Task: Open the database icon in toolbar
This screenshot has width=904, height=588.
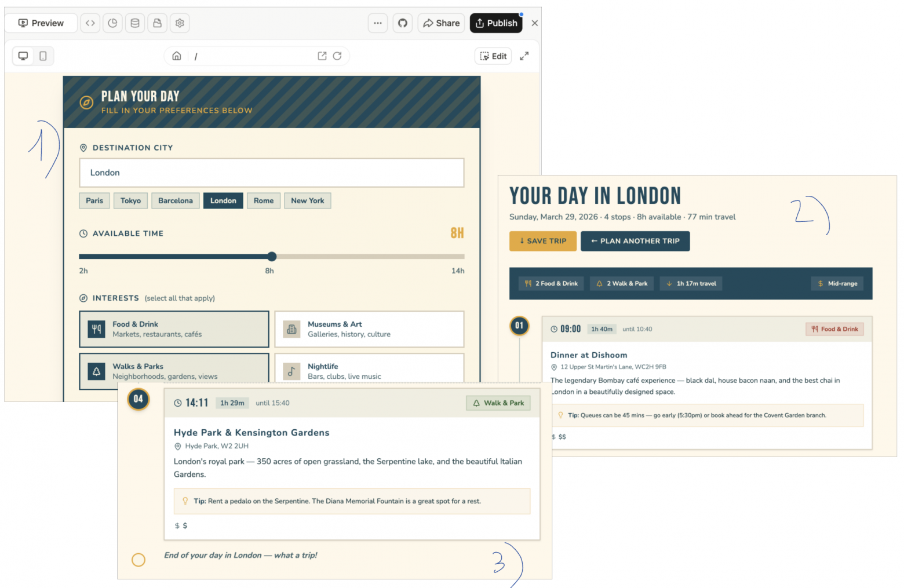Action: tap(135, 23)
